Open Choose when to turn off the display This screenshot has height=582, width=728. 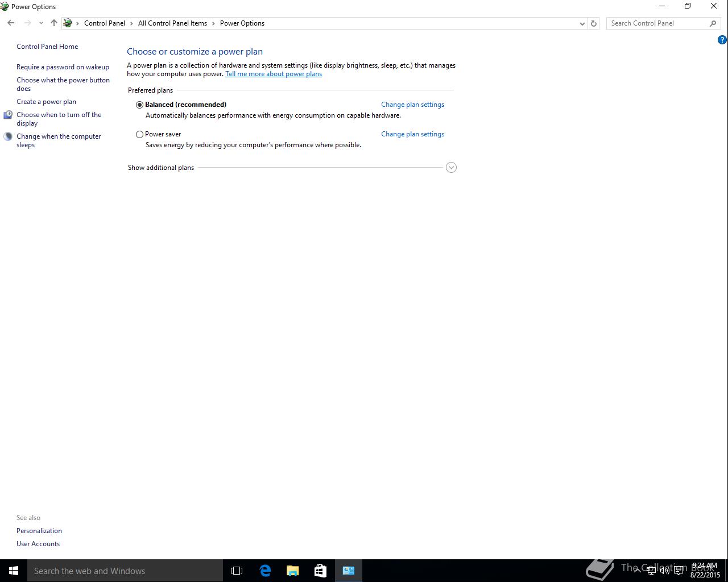pos(59,119)
